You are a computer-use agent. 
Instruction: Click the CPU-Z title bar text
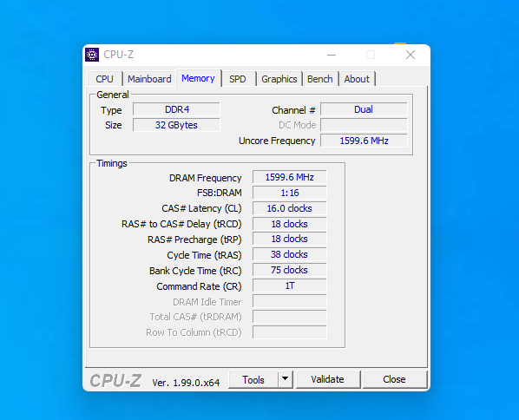pyautogui.click(x=119, y=55)
